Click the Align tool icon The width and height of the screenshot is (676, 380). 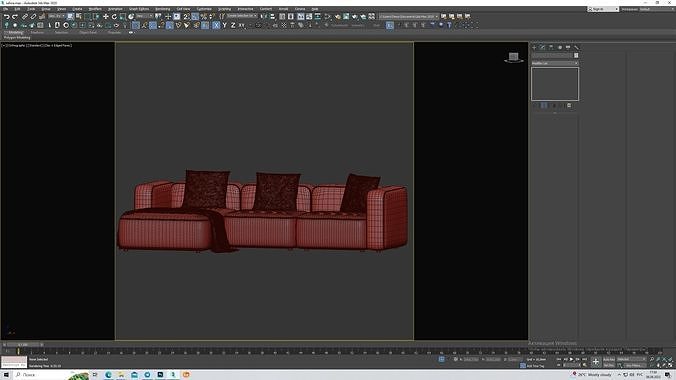272,16
